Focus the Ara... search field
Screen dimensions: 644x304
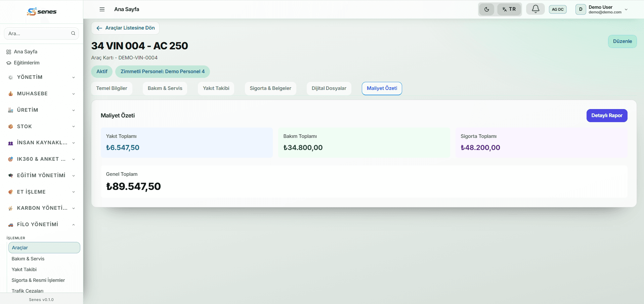point(41,34)
